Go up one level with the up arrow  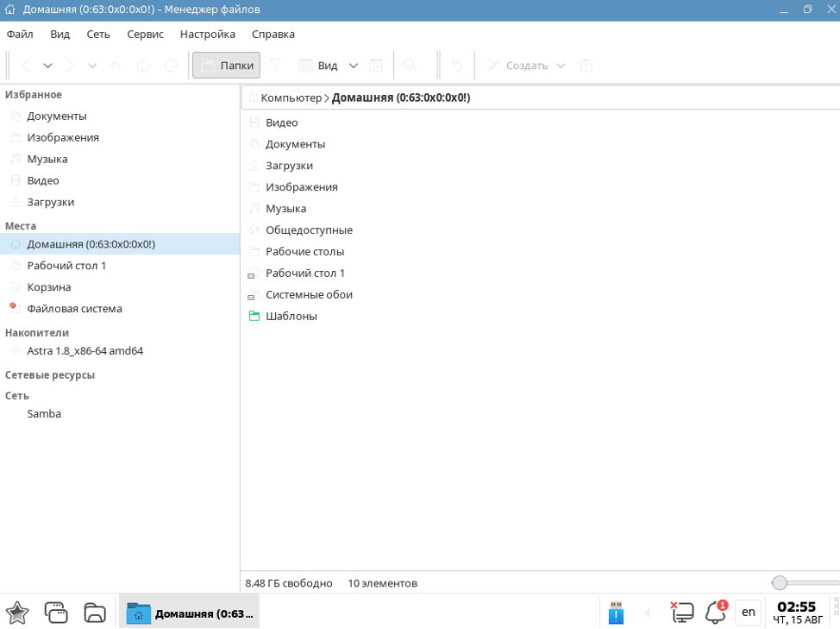116,66
